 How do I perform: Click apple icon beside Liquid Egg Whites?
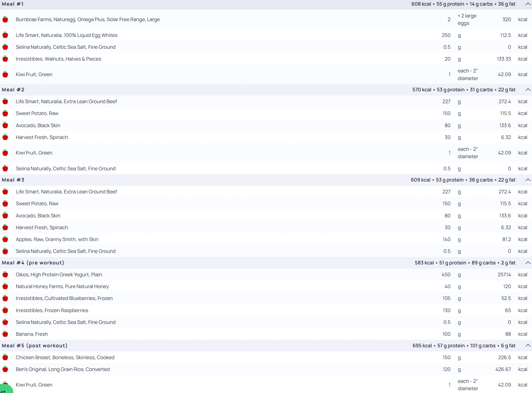[5, 35]
